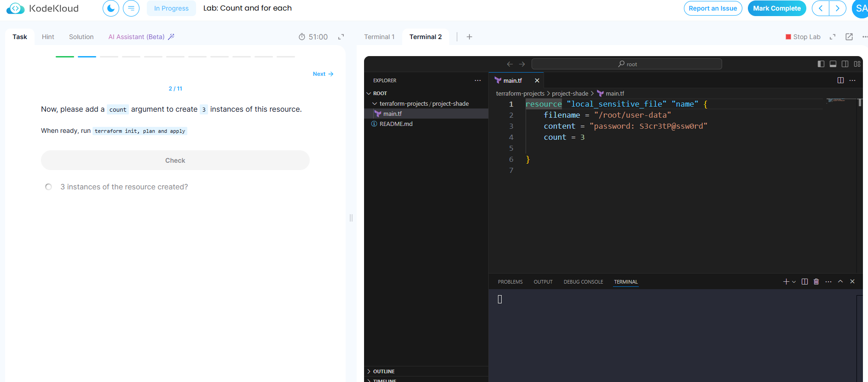Image resolution: width=868 pixels, height=382 pixels.
Task: Click the Check button
Action: point(175,160)
